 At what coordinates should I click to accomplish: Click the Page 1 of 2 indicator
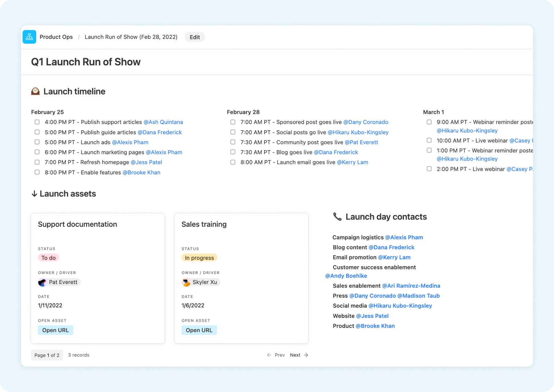pyautogui.click(x=47, y=355)
